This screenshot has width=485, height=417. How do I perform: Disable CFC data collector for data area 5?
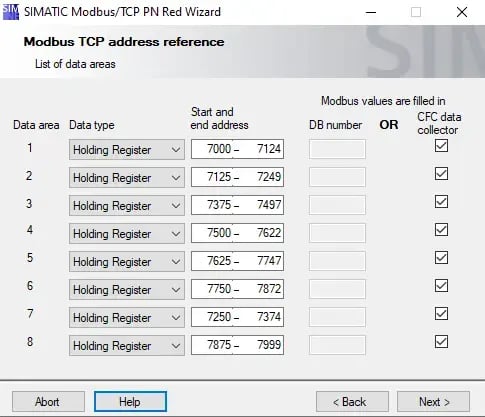[441, 258]
